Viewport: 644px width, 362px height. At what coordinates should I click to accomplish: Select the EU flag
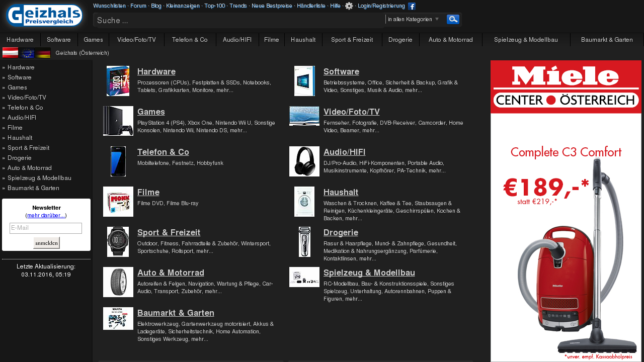[27, 53]
